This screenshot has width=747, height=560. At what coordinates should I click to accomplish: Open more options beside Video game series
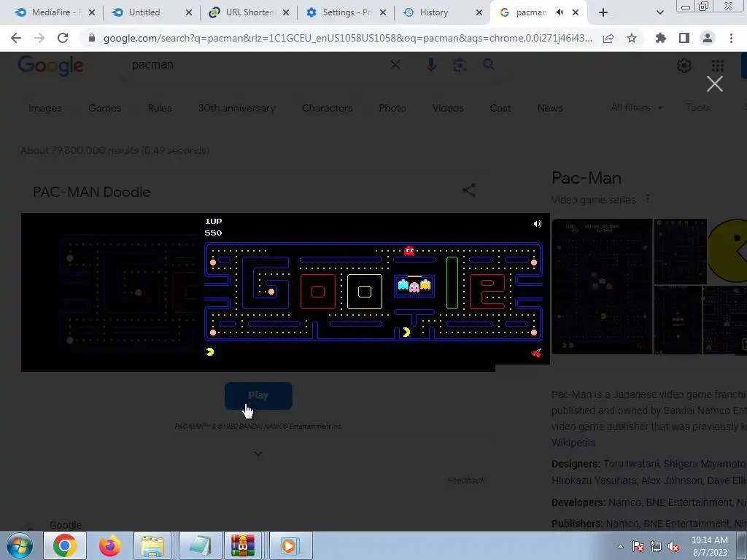[x=648, y=198]
